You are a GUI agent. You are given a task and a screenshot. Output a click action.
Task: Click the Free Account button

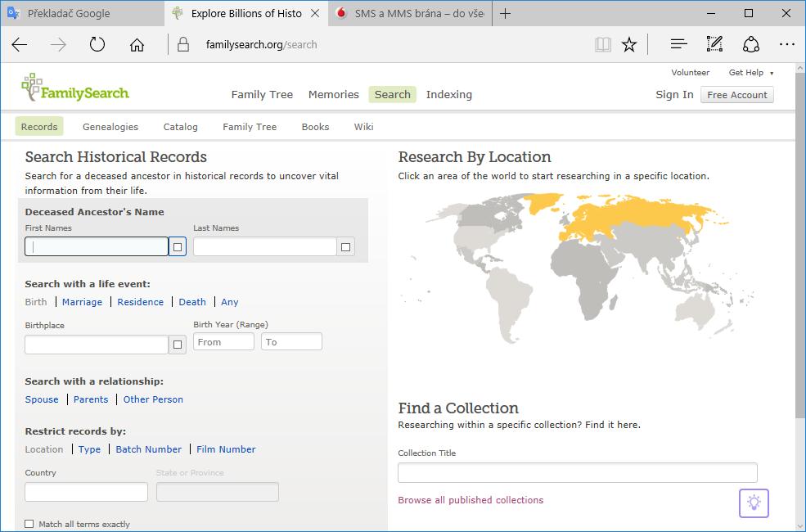pyautogui.click(x=736, y=95)
